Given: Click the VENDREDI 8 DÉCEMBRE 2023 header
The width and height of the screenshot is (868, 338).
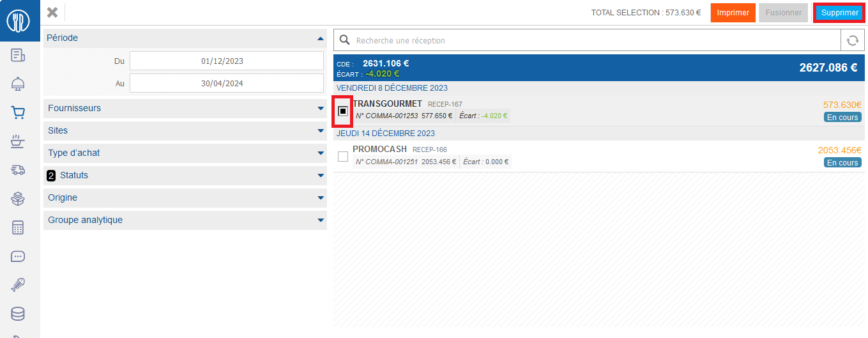Looking at the screenshot, I should (x=392, y=88).
